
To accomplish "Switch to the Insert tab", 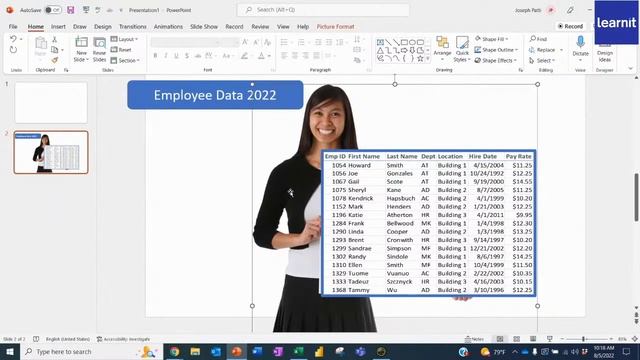I will (58, 27).
